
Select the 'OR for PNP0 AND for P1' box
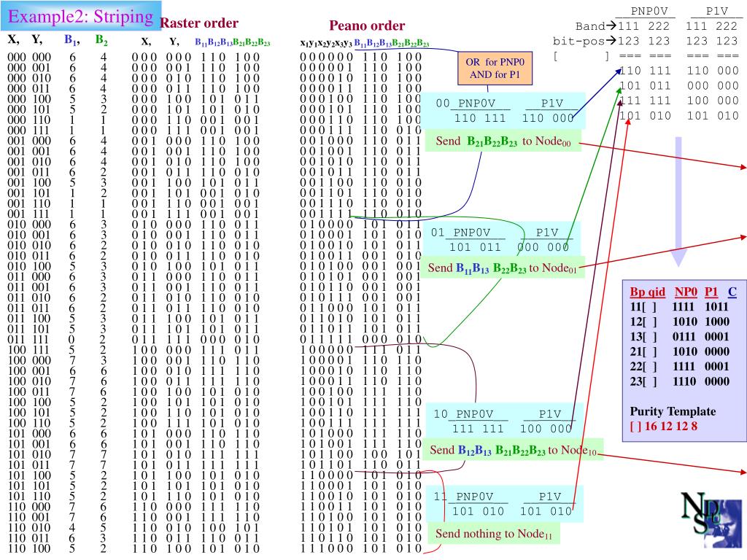[x=495, y=68]
